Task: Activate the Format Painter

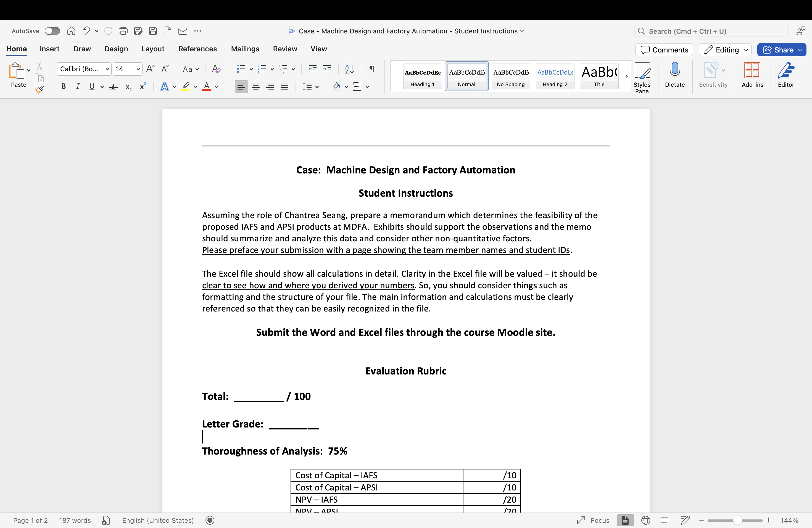Action: (x=39, y=90)
